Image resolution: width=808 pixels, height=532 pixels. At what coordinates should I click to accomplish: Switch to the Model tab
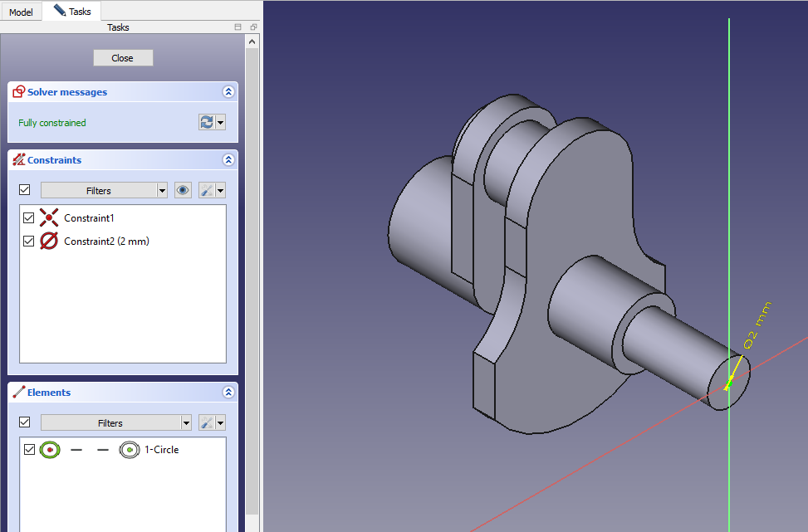click(21, 12)
